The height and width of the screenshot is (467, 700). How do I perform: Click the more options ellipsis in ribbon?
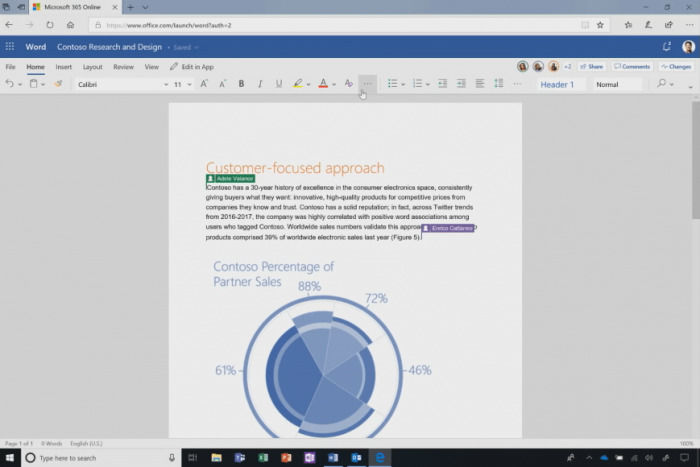coord(368,84)
